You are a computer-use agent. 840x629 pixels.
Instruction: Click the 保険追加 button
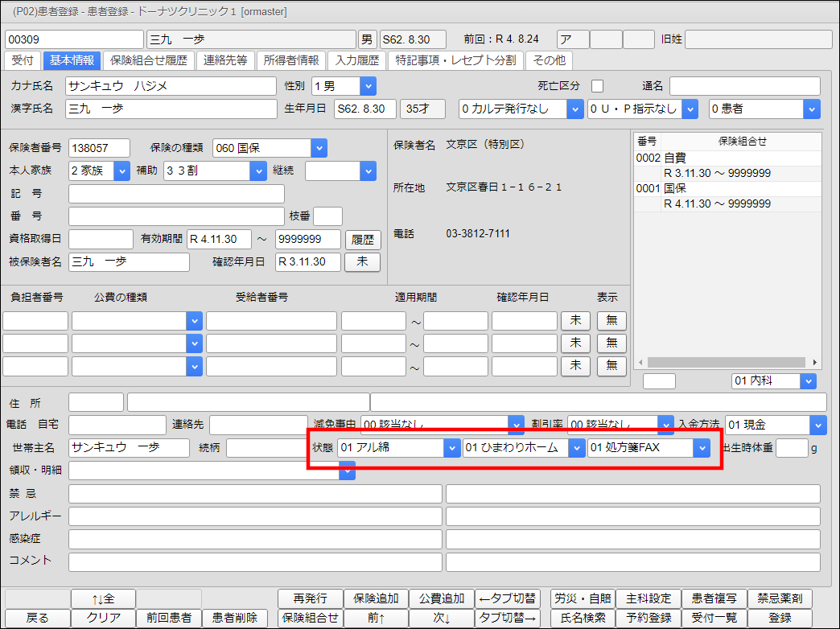click(376, 598)
